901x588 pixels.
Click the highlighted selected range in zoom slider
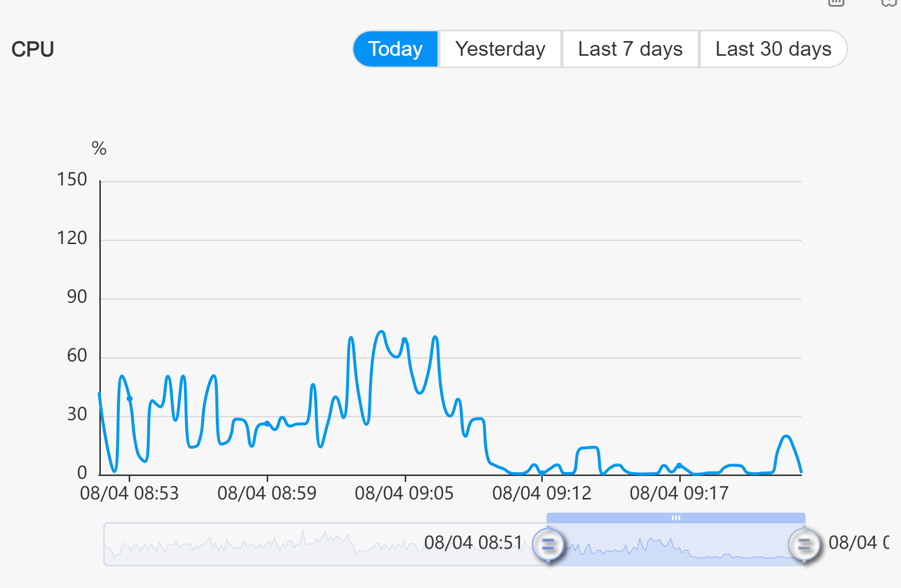click(x=676, y=544)
